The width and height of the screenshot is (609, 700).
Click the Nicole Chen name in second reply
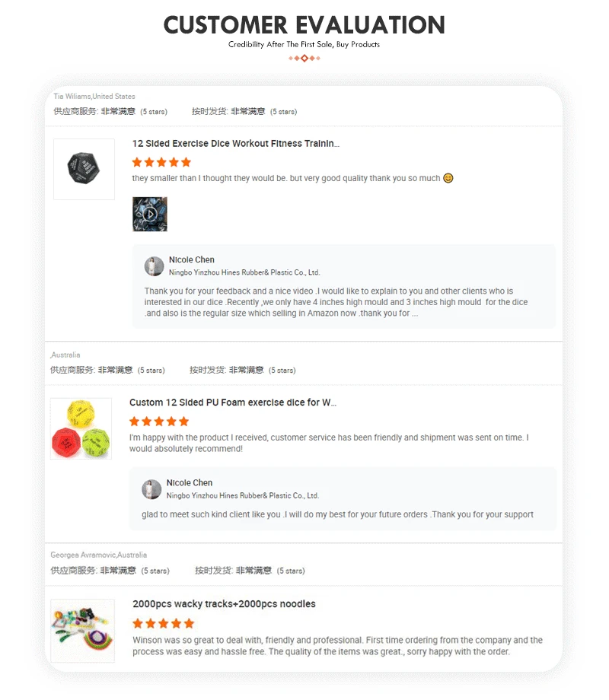coord(190,482)
